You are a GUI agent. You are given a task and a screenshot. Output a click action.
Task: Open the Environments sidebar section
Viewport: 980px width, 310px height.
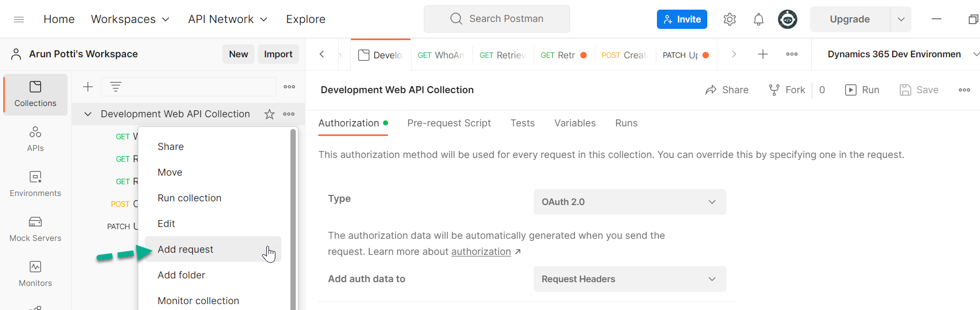[35, 184]
